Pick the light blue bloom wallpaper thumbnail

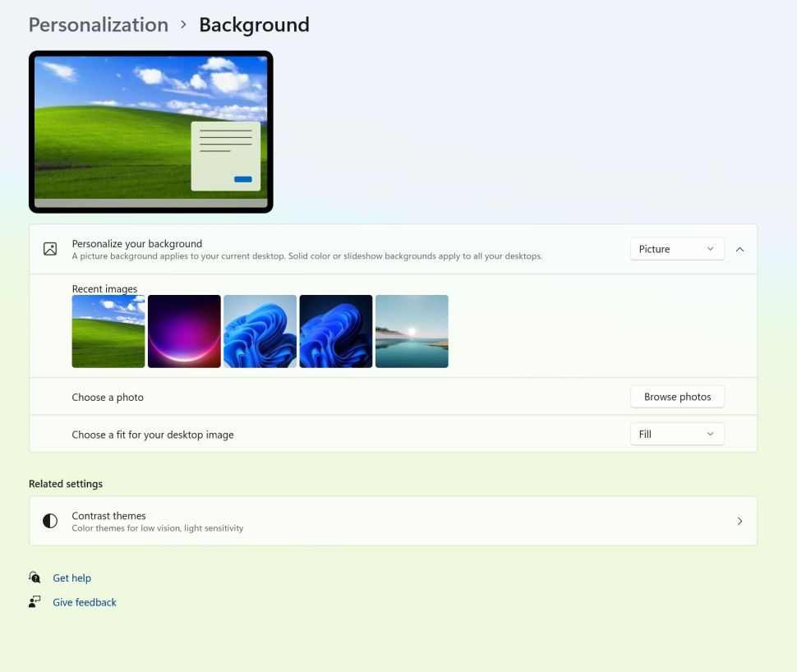[x=260, y=331]
